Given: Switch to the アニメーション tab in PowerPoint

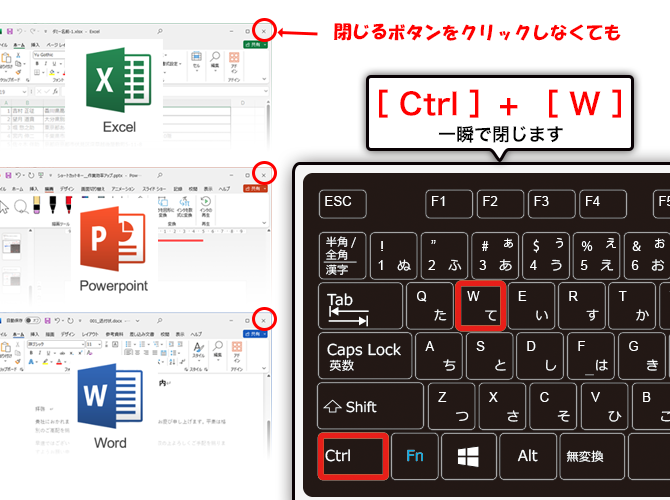Looking at the screenshot, I should pyautogui.click(x=123, y=188).
